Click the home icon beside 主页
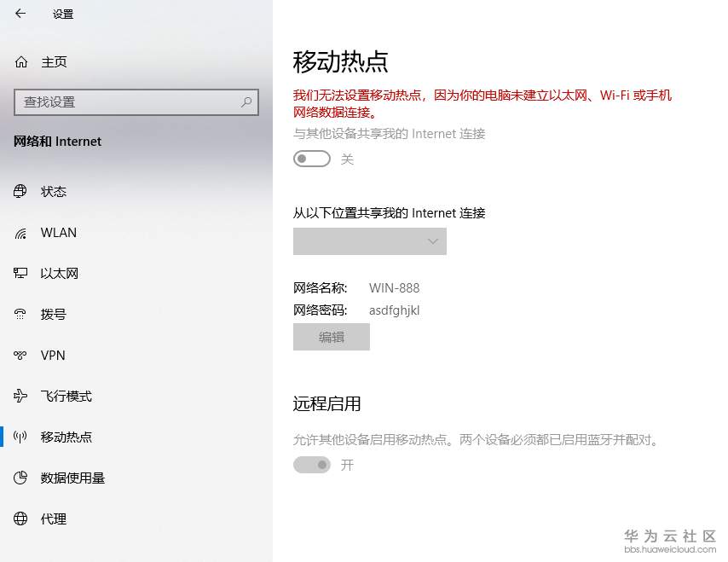The width and height of the screenshot is (728, 562). pyautogui.click(x=21, y=61)
